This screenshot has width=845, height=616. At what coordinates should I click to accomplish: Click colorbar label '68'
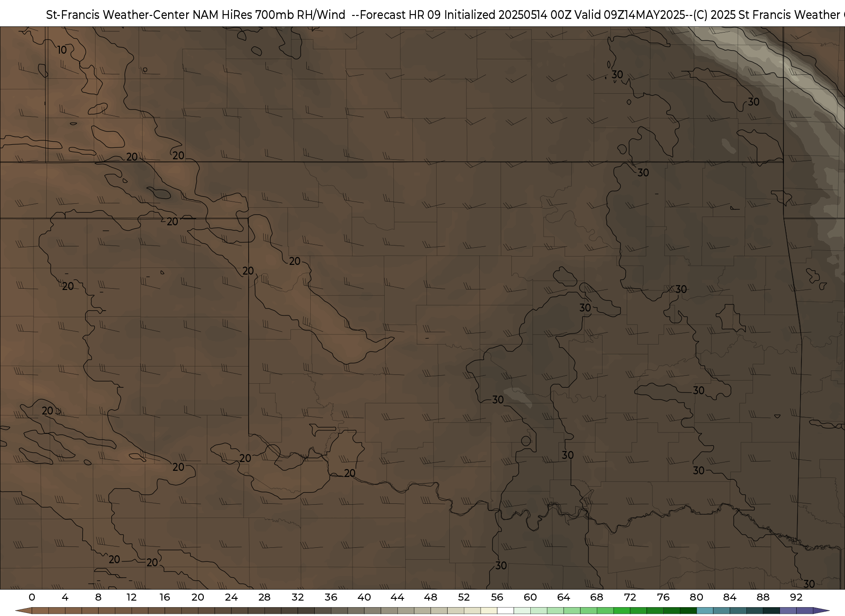point(597,598)
